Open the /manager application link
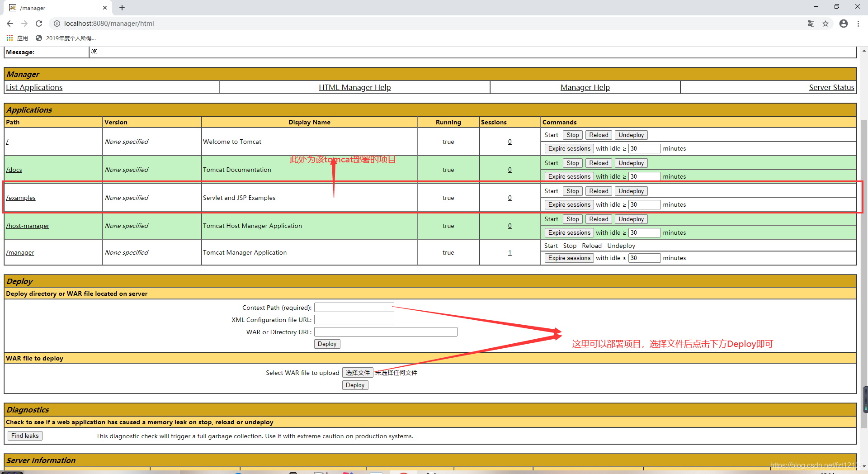The height and width of the screenshot is (474, 868). coord(20,252)
